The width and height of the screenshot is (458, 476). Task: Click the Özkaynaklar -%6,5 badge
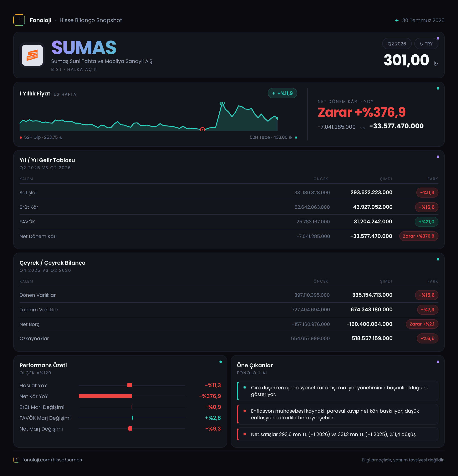(427, 338)
